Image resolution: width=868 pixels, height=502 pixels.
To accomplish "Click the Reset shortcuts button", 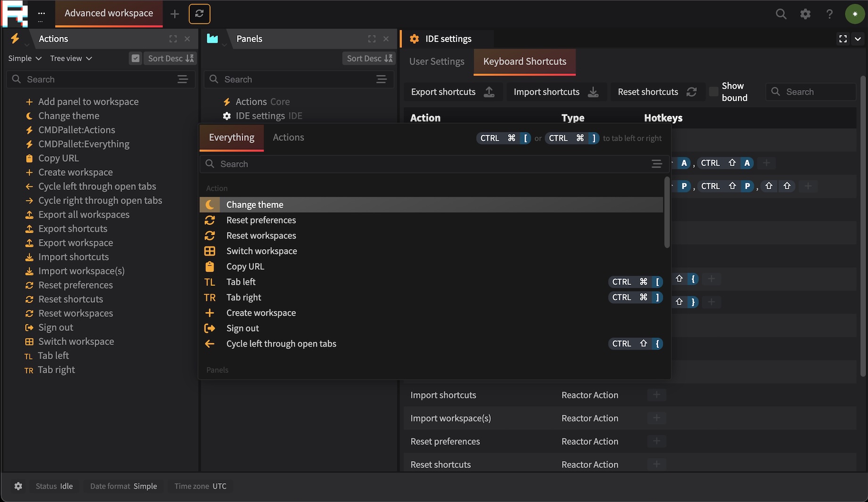I will [x=657, y=92].
